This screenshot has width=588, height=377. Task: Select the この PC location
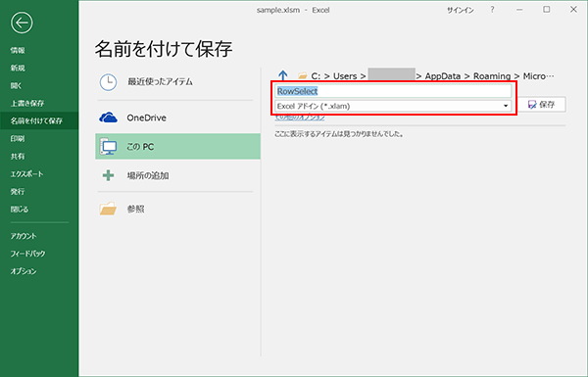coord(177,147)
